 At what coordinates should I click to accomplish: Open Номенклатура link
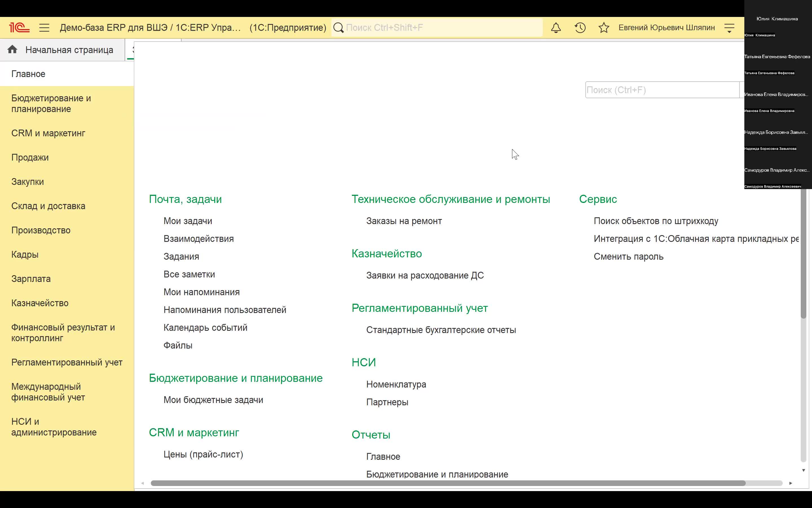396,384
